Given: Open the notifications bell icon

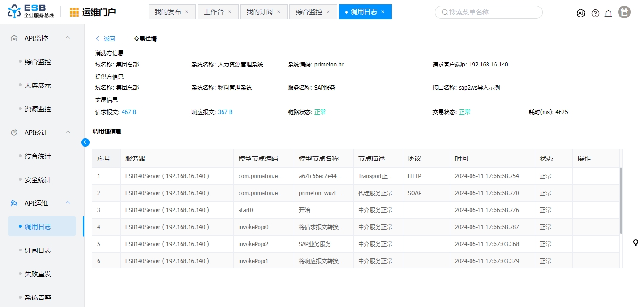Looking at the screenshot, I should click(x=609, y=13).
